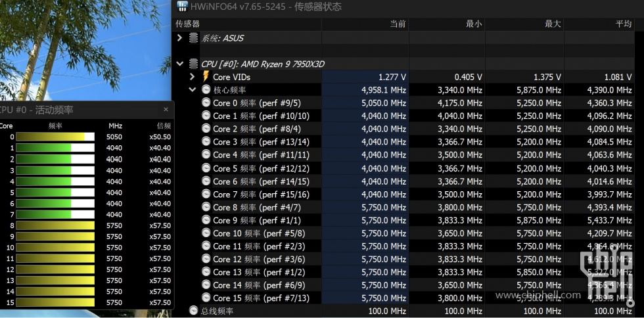Click the core 8 yellow frequency bar
This screenshot has height=318, width=644.
pos(55,225)
